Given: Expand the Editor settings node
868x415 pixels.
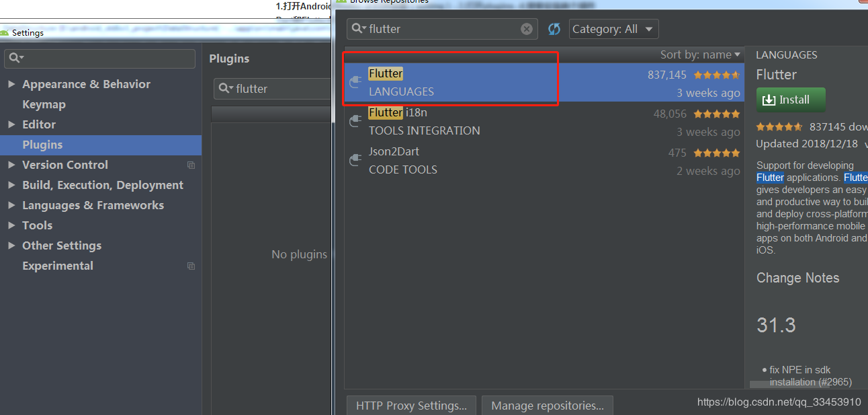Looking at the screenshot, I should 11,124.
